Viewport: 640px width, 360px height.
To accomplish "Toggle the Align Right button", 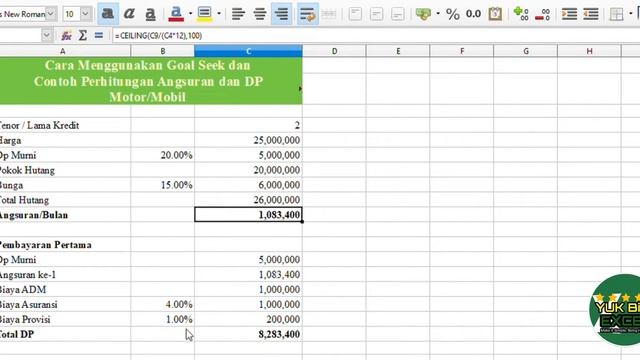I will 281,14.
